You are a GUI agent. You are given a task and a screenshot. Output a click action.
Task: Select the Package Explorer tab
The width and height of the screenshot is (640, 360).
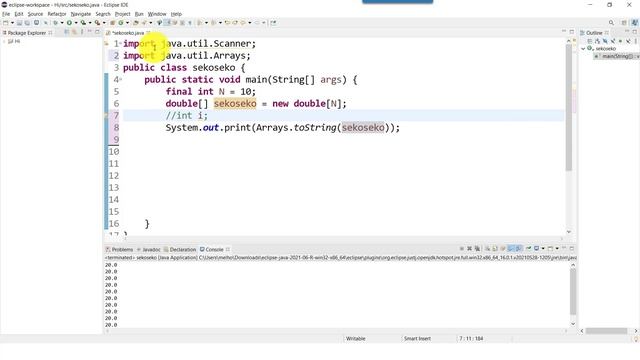coord(27,33)
